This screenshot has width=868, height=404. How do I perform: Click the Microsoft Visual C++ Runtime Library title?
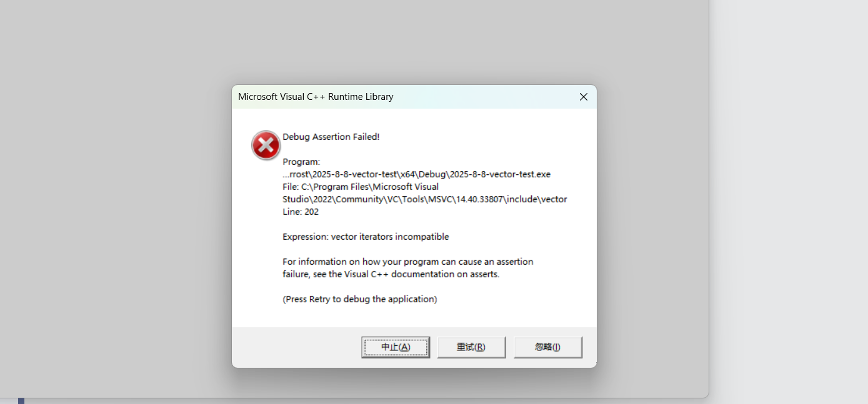point(316,97)
